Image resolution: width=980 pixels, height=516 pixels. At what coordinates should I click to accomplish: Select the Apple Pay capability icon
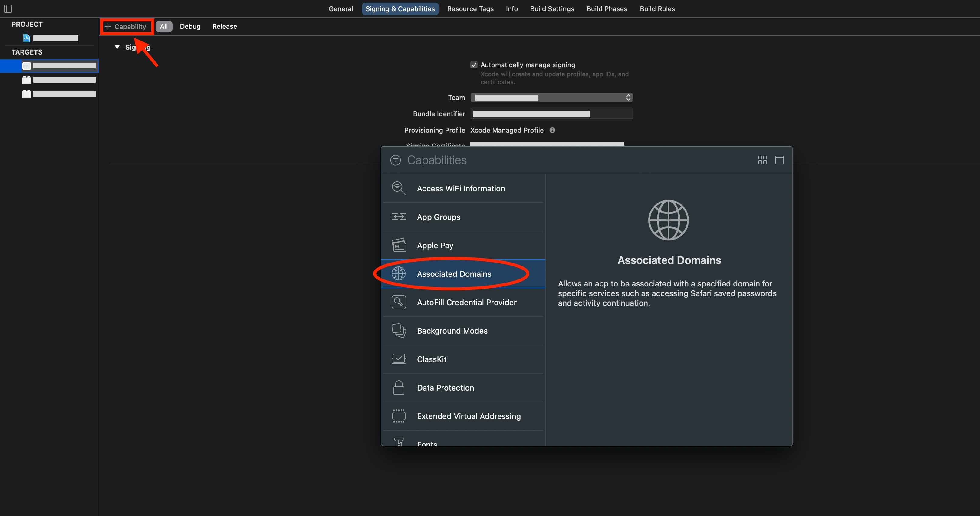point(399,246)
